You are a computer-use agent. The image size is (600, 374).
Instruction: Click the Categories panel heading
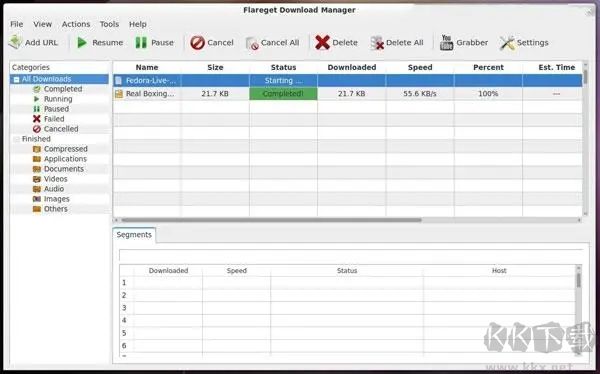[x=31, y=67]
